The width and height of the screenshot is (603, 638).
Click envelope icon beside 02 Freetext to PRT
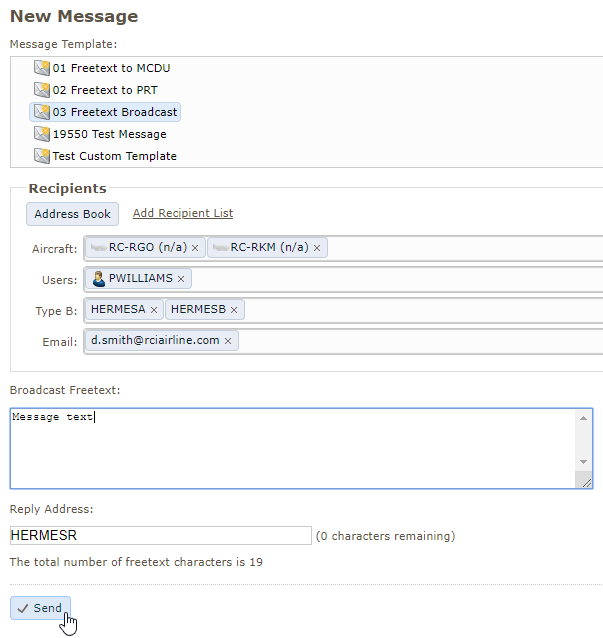[42, 90]
